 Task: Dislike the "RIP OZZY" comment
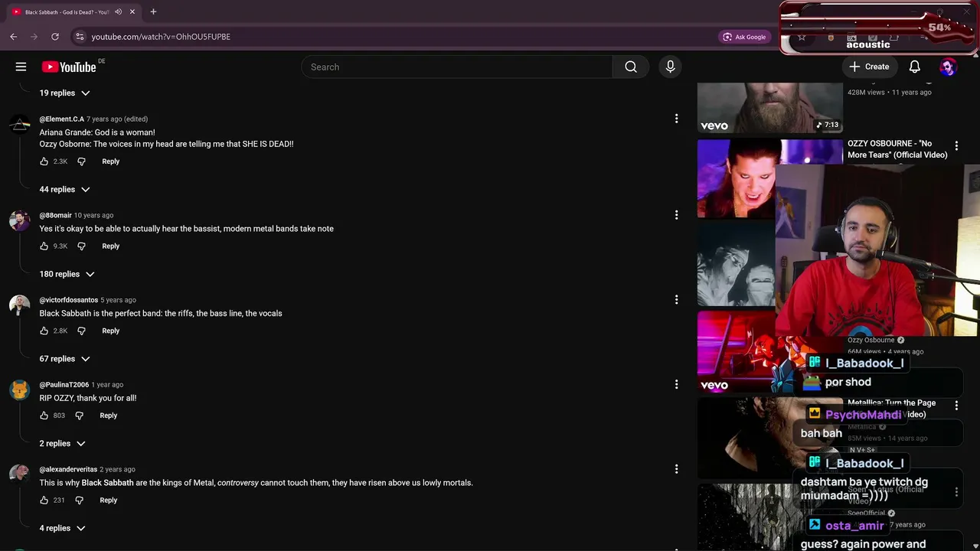(79, 416)
